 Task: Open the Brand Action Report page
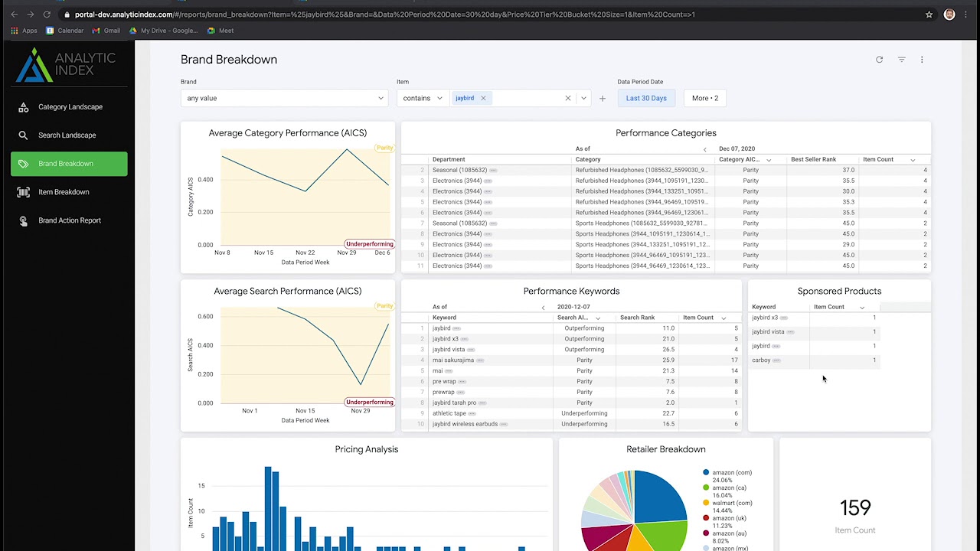69,220
